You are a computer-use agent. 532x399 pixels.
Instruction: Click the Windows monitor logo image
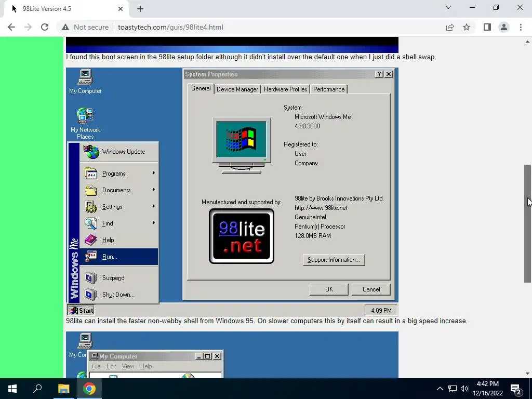click(242, 145)
